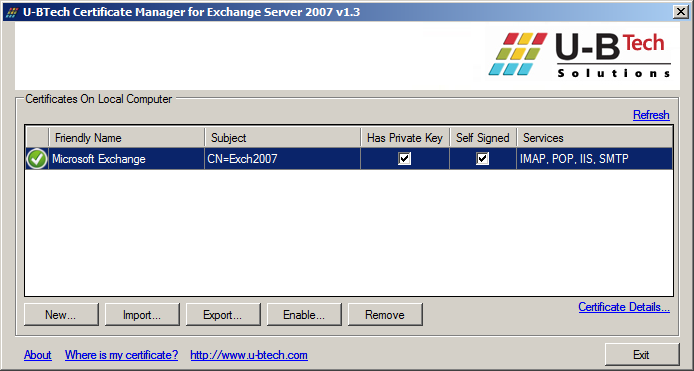Image resolution: width=694 pixels, height=371 pixels.
Task: Open the About link
Action: tap(38, 355)
